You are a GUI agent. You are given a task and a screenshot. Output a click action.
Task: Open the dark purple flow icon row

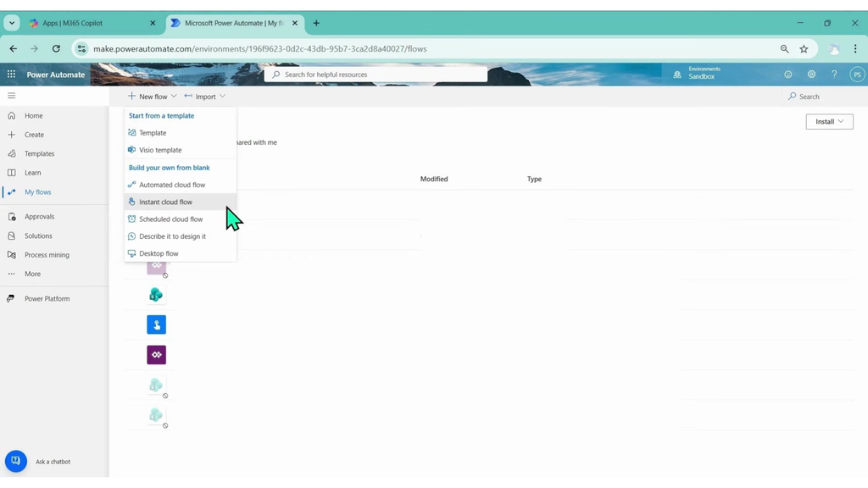point(156,355)
